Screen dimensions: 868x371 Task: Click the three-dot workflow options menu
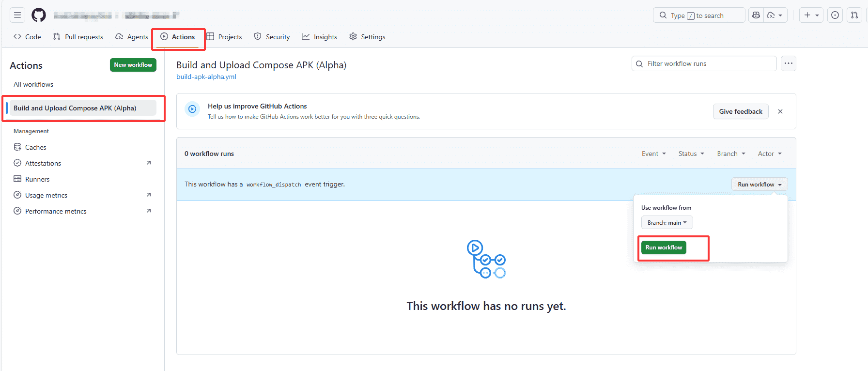coord(788,63)
